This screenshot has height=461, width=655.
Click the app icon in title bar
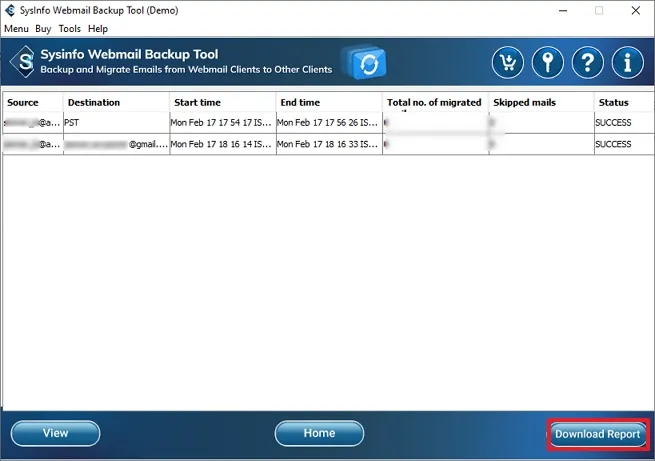click(10, 10)
